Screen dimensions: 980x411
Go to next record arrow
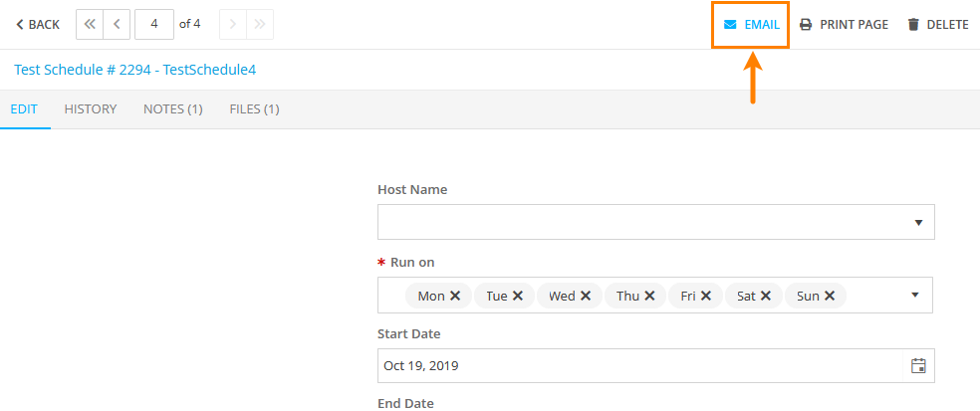point(232,25)
